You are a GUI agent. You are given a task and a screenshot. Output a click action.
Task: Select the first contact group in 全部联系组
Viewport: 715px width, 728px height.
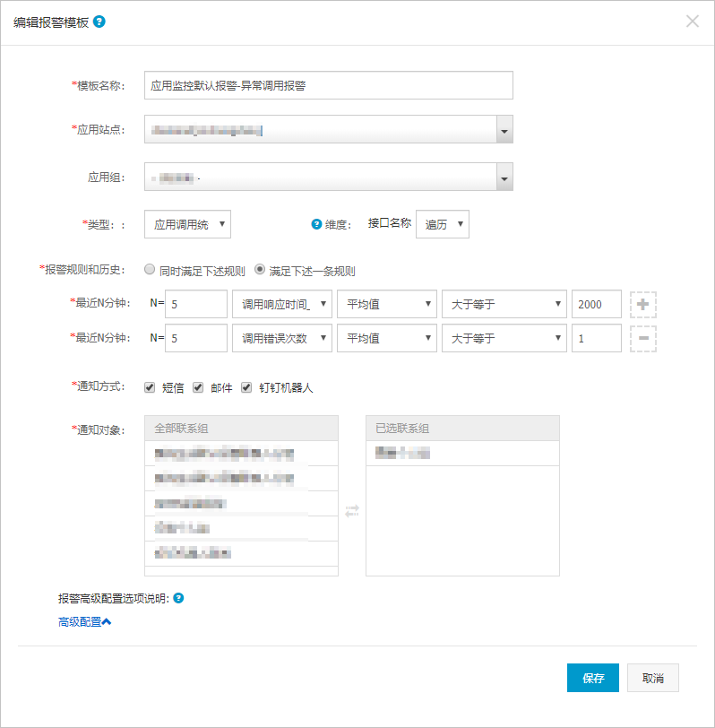[241, 454]
